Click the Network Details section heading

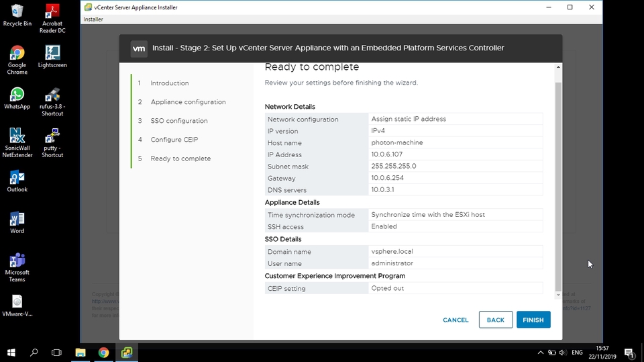click(x=290, y=107)
